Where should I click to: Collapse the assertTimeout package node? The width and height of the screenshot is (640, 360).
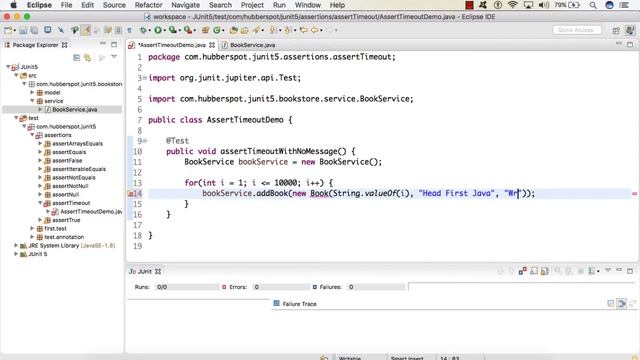click(40, 203)
